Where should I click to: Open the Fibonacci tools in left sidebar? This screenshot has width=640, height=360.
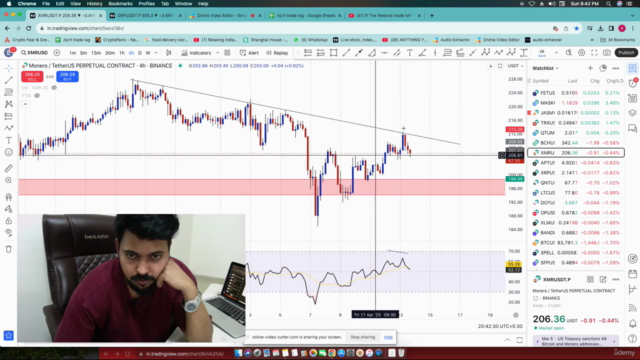[x=9, y=92]
